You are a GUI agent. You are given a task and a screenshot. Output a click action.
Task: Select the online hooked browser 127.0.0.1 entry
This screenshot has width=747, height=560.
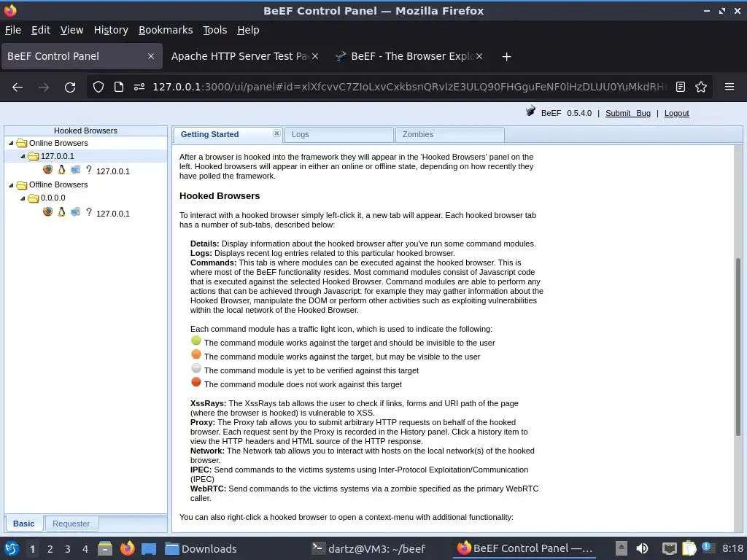coord(113,171)
